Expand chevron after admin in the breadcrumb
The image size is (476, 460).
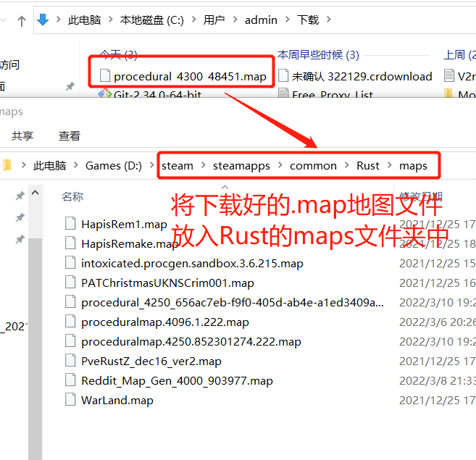[x=287, y=20]
